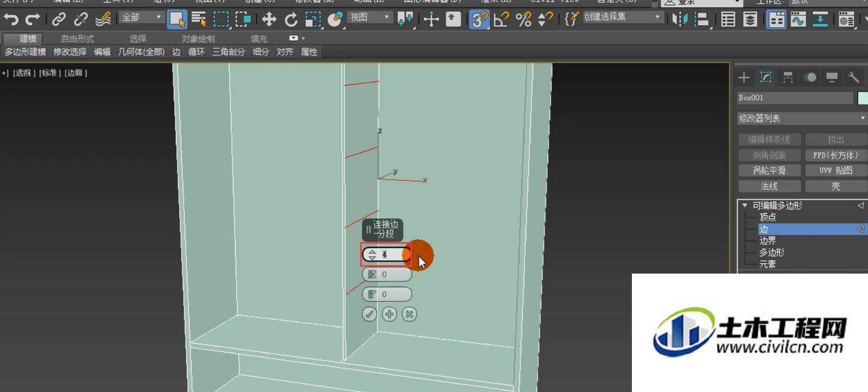Screen dimensions: 868x392
Task: Toggle Angle Snap
Action: tap(502, 20)
